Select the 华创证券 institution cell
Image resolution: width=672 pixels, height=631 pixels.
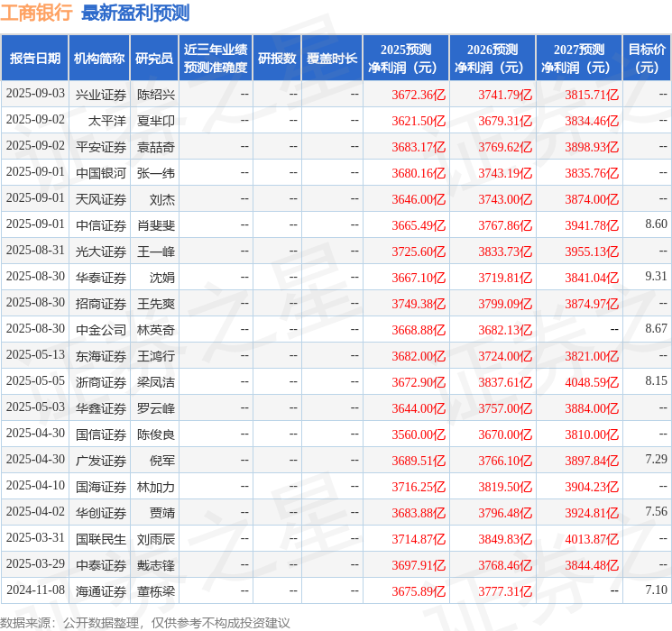click(x=101, y=513)
